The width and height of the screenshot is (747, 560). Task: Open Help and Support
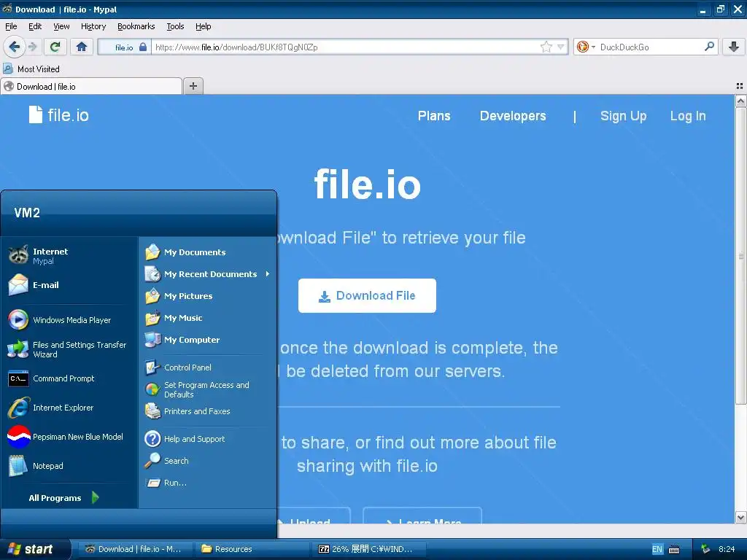pos(207,438)
